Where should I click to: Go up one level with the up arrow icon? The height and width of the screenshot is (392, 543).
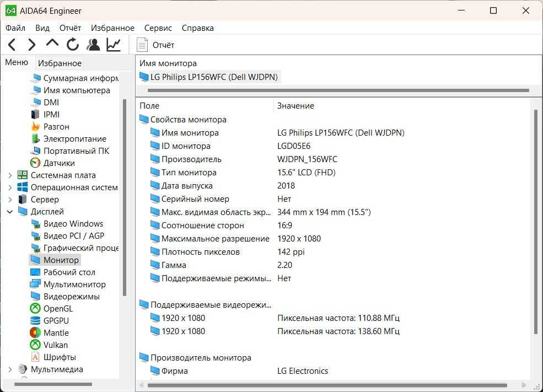tap(52, 44)
